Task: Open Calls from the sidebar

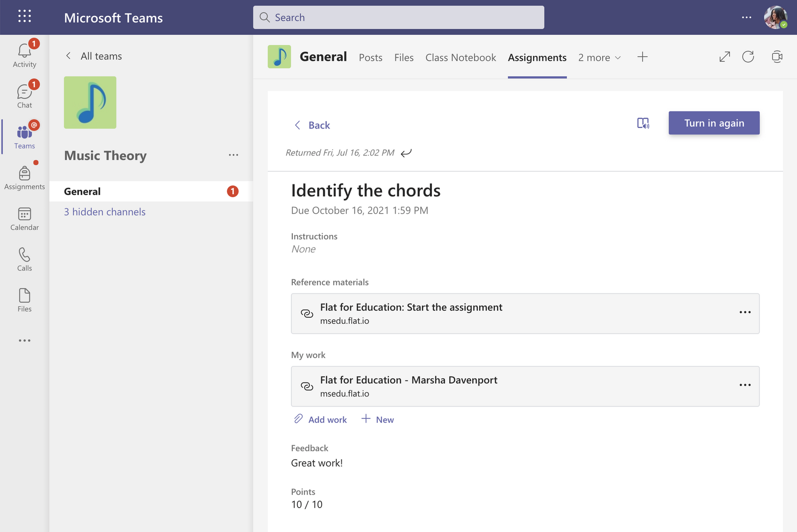Action: [x=24, y=259]
